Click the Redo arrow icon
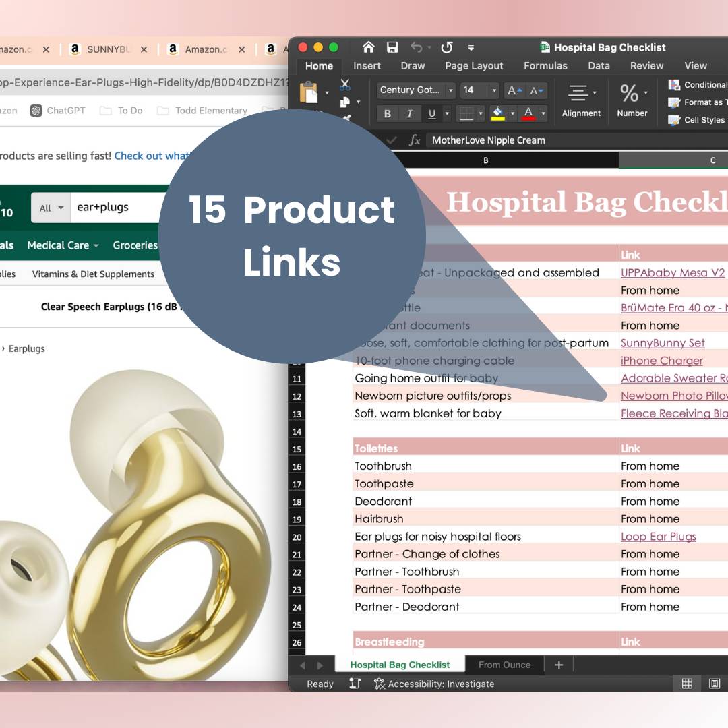This screenshot has height=728, width=728. coord(446,47)
